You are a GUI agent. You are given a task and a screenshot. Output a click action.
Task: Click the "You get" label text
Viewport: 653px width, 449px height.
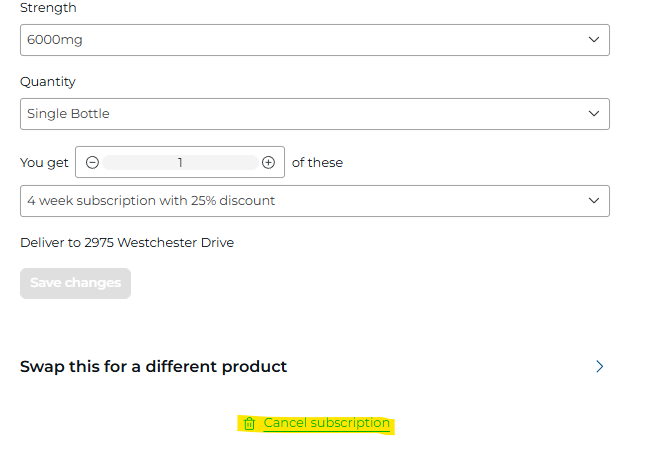coord(44,162)
